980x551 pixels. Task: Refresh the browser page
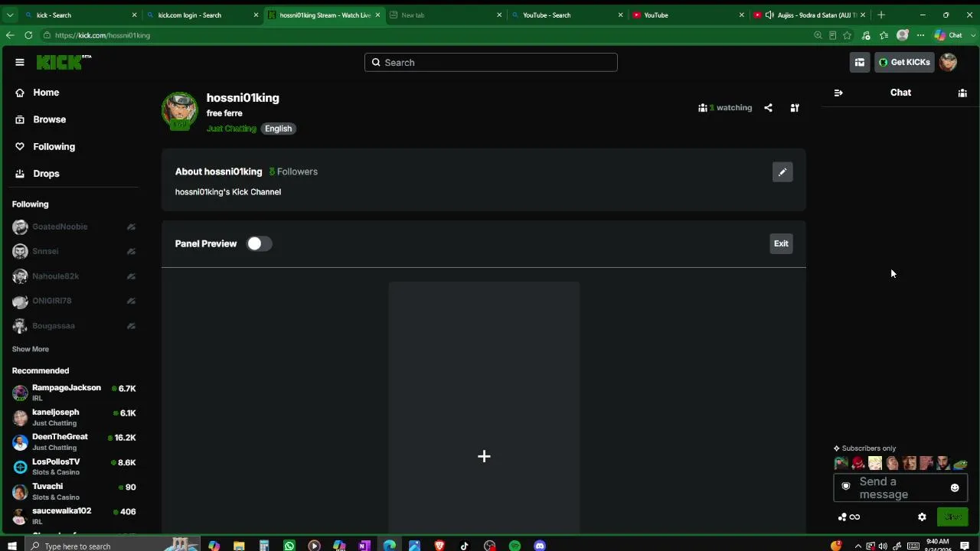click(28, 35)
